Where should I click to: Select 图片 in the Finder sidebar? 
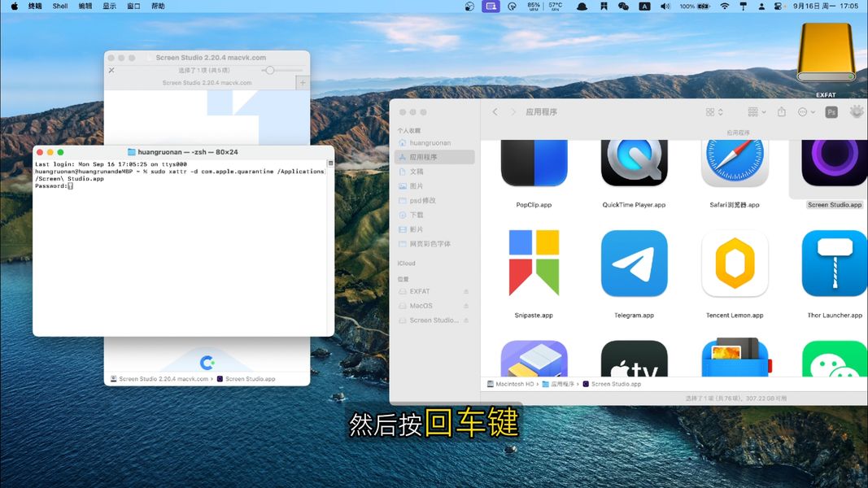click(x=434, y=186)
